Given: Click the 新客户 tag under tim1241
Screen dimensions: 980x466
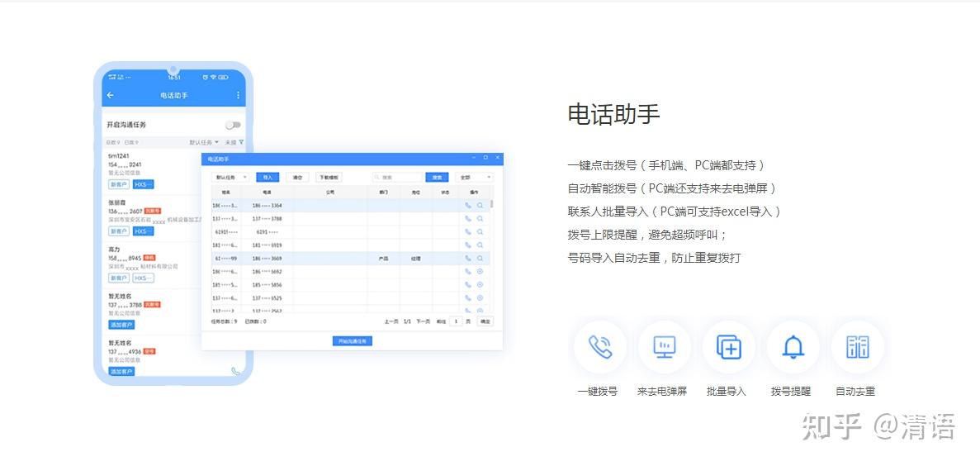Looking at the screenshot, I should click(119, 184).
